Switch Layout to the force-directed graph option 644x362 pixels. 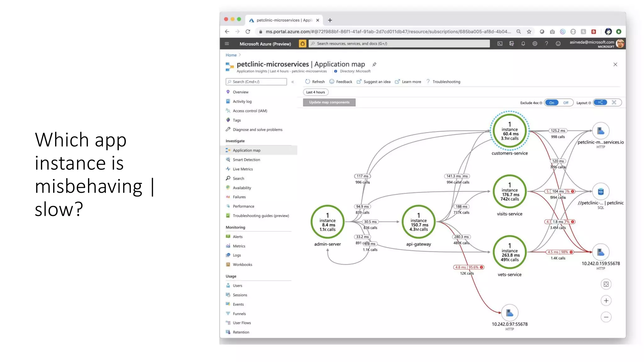(x=614, y=102)
